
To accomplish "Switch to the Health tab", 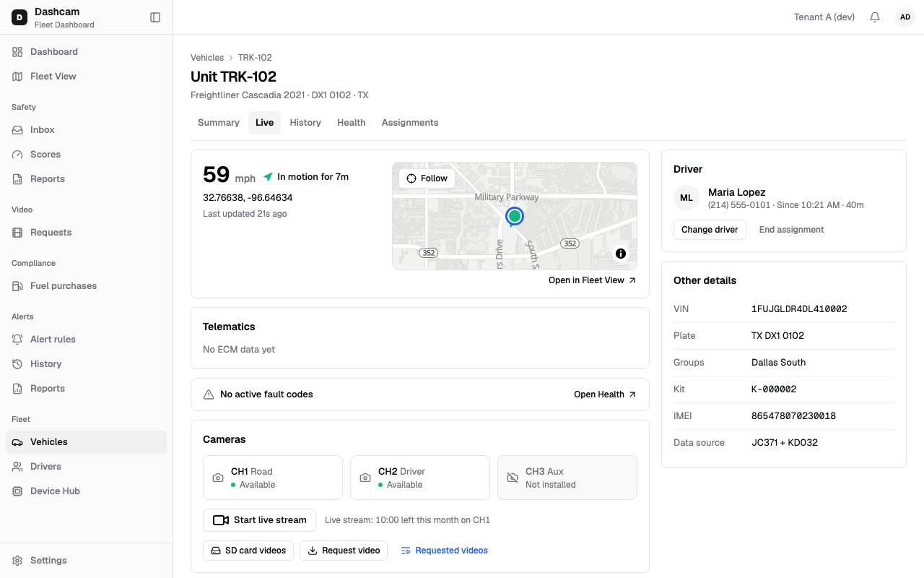I will click(x=352, y=123).
